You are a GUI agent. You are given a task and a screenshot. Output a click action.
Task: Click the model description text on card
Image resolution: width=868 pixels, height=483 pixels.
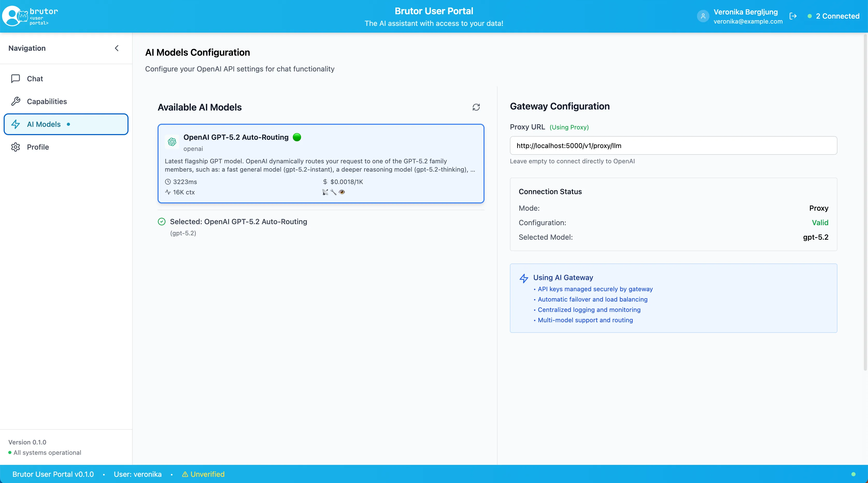pos(320,165)
